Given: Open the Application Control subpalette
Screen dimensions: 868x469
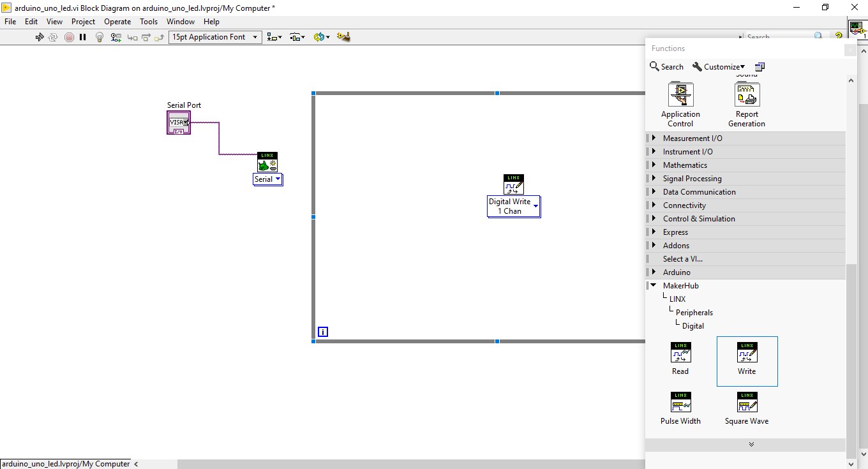Looking at the screenshot, I should coord(680,105).
